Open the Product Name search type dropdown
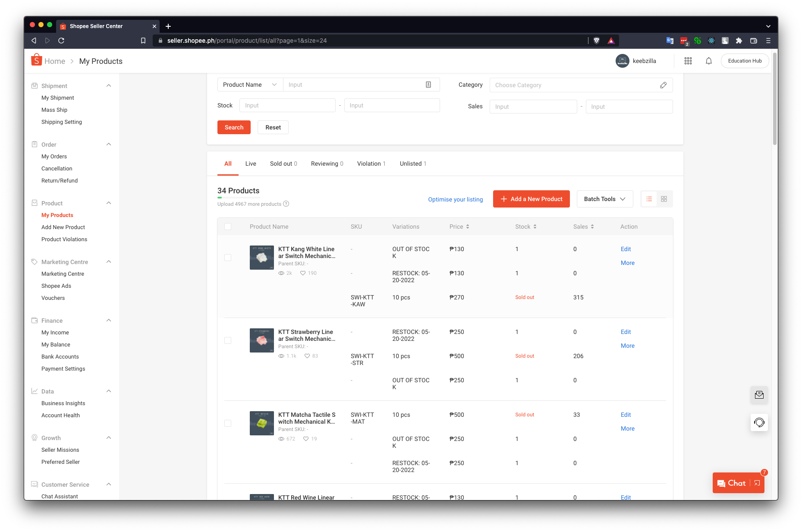 tap(250, 85)
